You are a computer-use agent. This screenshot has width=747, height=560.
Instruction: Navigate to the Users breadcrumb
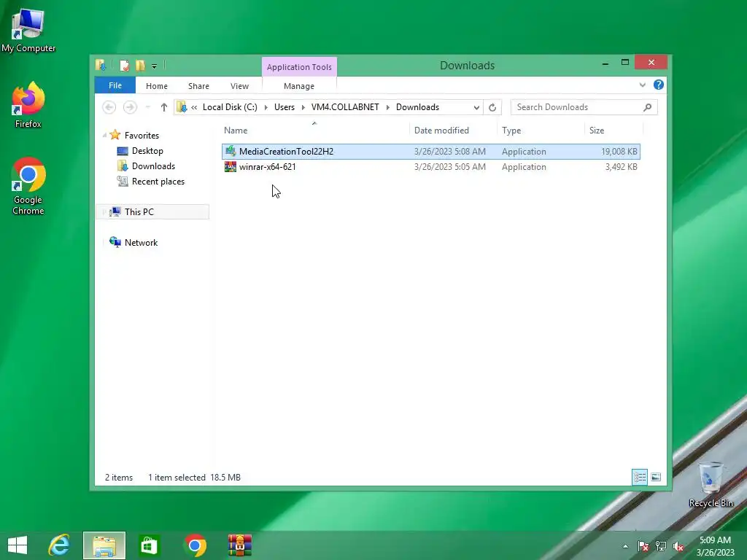285,107
